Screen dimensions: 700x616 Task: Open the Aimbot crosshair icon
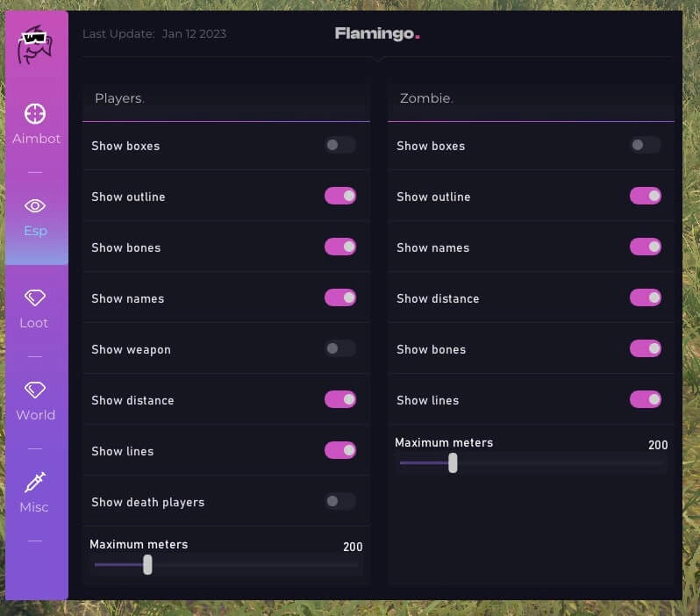(x=35, y=113)
